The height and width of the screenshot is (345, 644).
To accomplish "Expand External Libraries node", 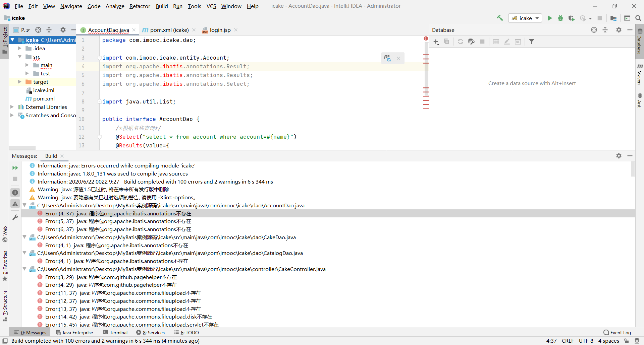I will [x=12, y=107].
